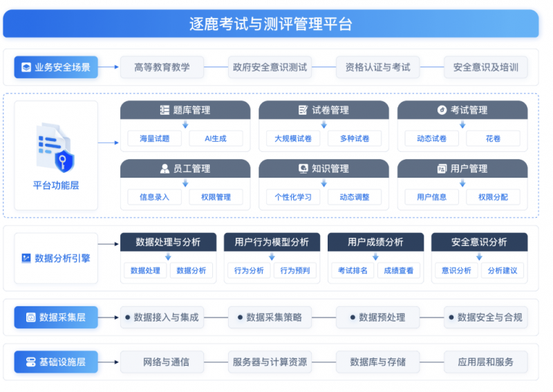The width and height of the screenshot is (553, 392).
Task: Click the 数据接入与集成 box
Action: (162, 317)
